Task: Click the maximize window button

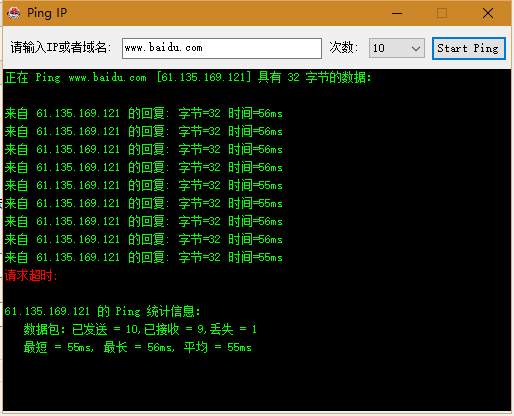Action: [442, 14]
